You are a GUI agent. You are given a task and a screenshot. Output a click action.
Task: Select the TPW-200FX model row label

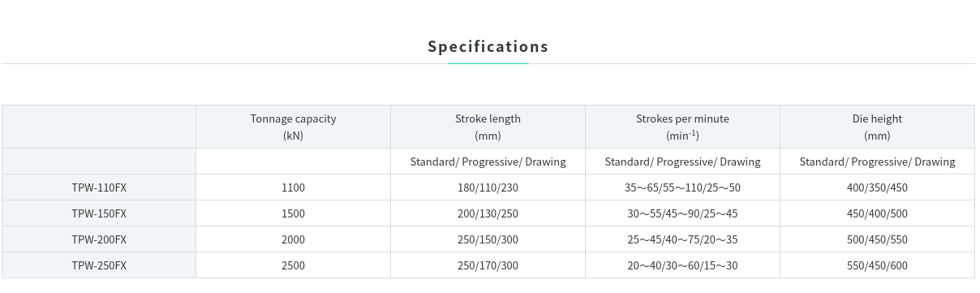(x=99, y=239)
